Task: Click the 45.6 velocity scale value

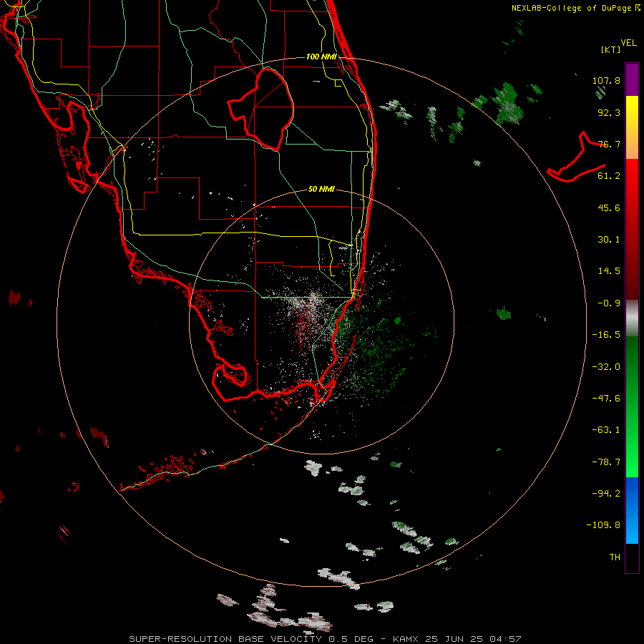Action: tap(609, 208)
